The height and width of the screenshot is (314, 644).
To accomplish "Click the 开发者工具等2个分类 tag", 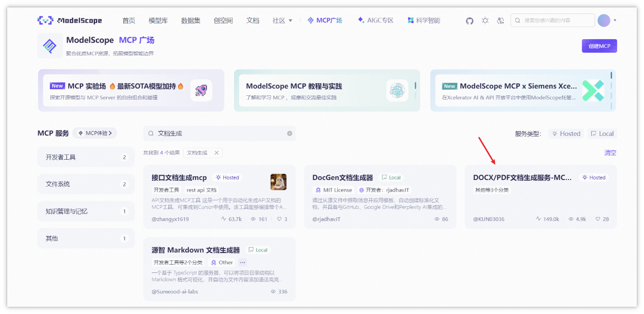I will (x=178, y=262).
